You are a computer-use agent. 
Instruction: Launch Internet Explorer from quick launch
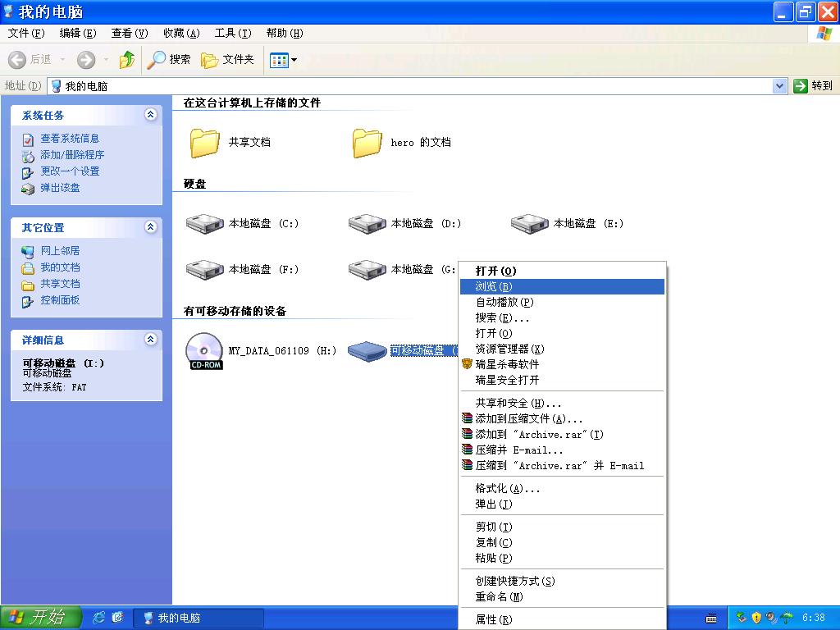coord(98,618)
